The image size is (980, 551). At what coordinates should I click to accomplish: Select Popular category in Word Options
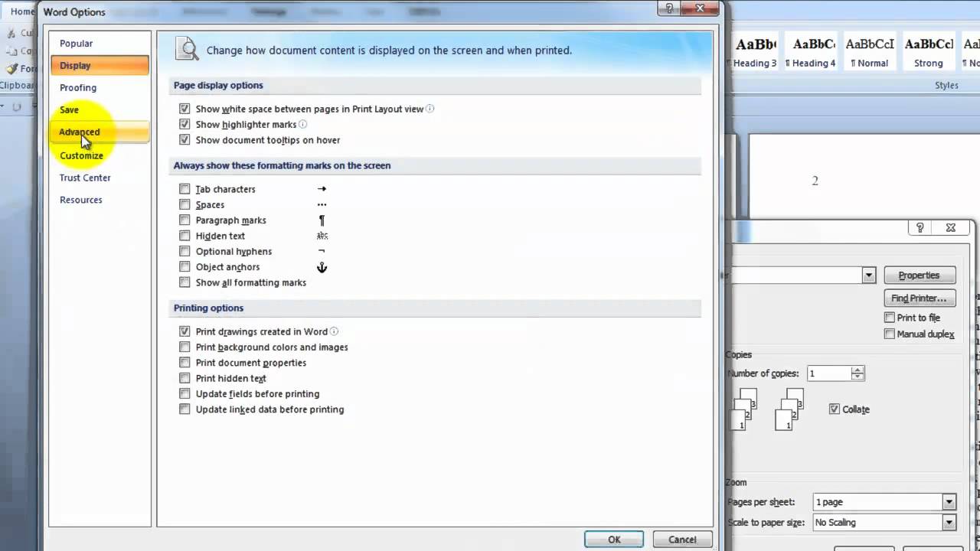[100, 44]
